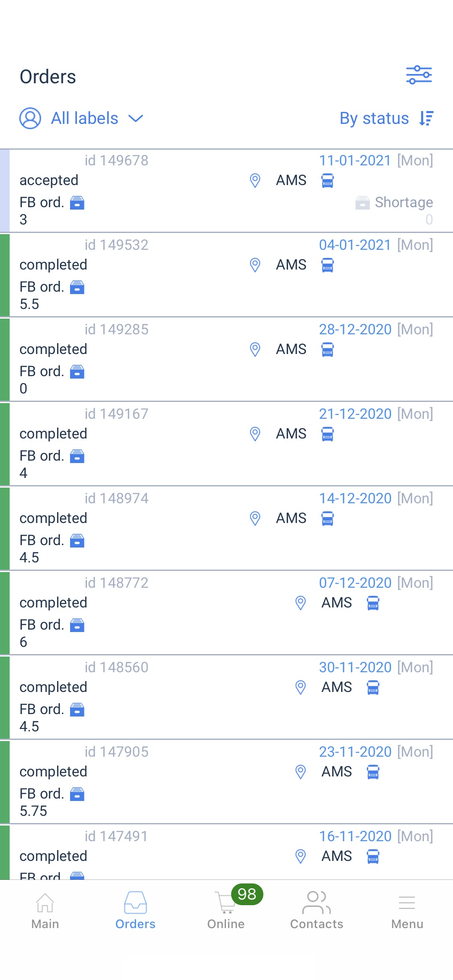Tap the 21-12-2020 date link
Screen dimensions: 453x980
point(355,414)
